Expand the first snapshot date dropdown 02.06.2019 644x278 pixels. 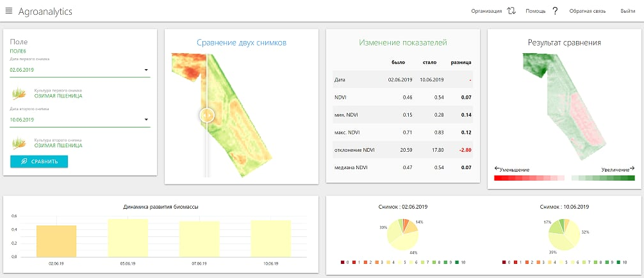[x=145, y=70]
